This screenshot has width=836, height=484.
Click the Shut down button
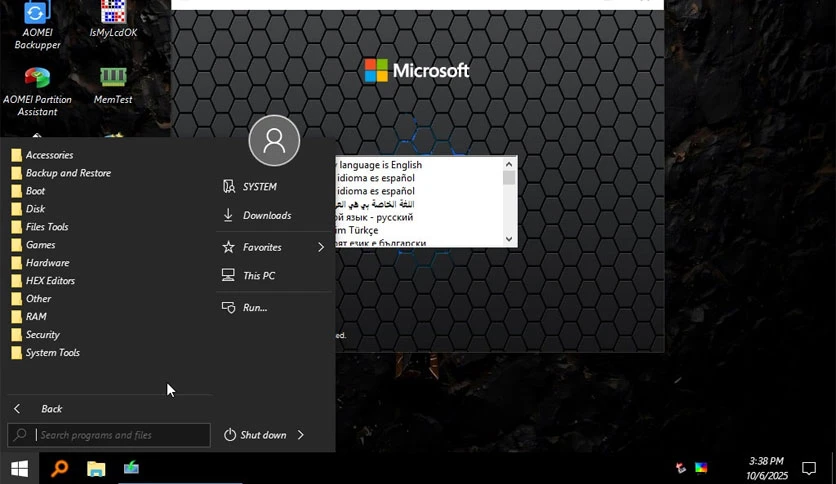[255, 435]
